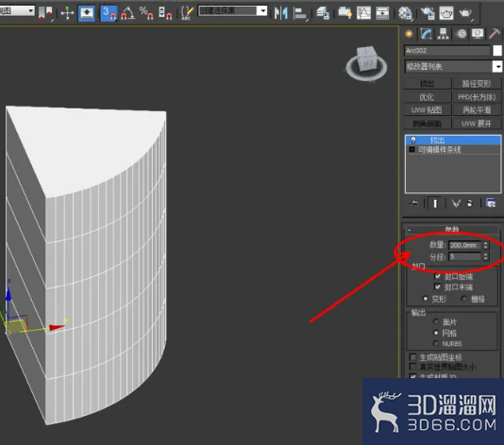504x445 pixels.
Task: Toggle 封口始端 checkbox
Action: (438, 276)
